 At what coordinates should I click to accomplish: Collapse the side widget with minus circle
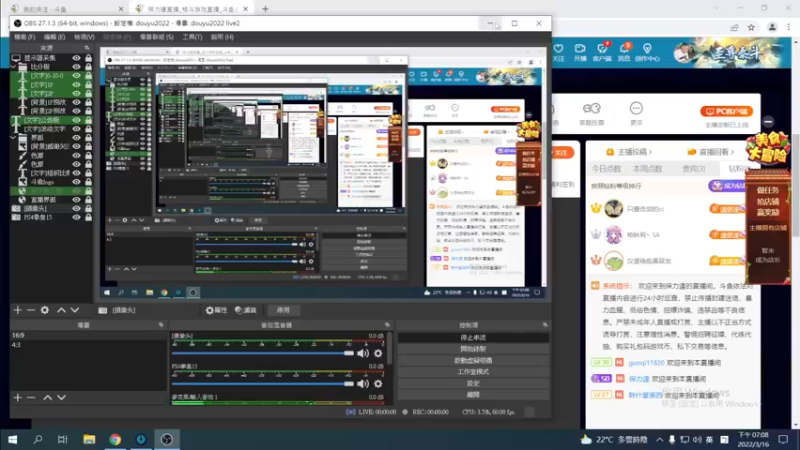(x=768, y=121)
